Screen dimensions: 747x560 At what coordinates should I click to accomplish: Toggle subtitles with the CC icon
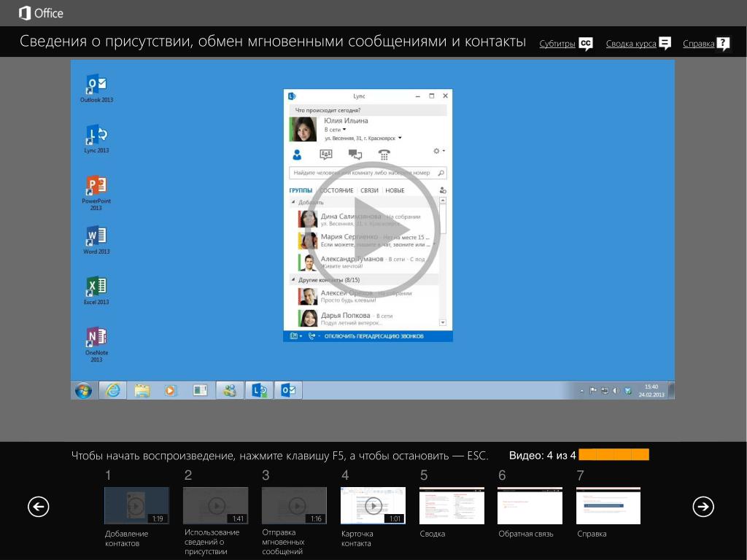[x=586, y=44]
